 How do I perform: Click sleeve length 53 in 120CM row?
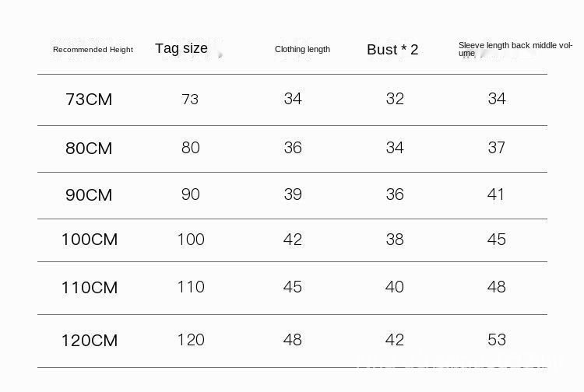pyautogui.click(x=497, y=340)
